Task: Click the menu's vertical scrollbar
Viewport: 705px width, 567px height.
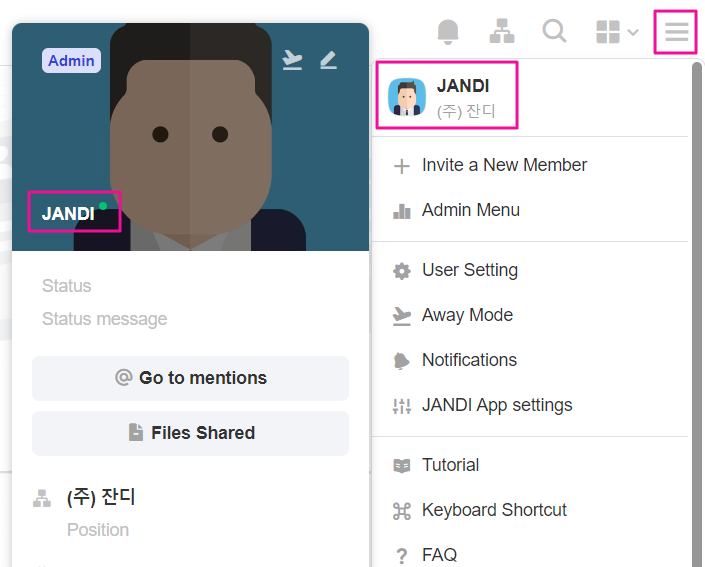Action: 697,315
